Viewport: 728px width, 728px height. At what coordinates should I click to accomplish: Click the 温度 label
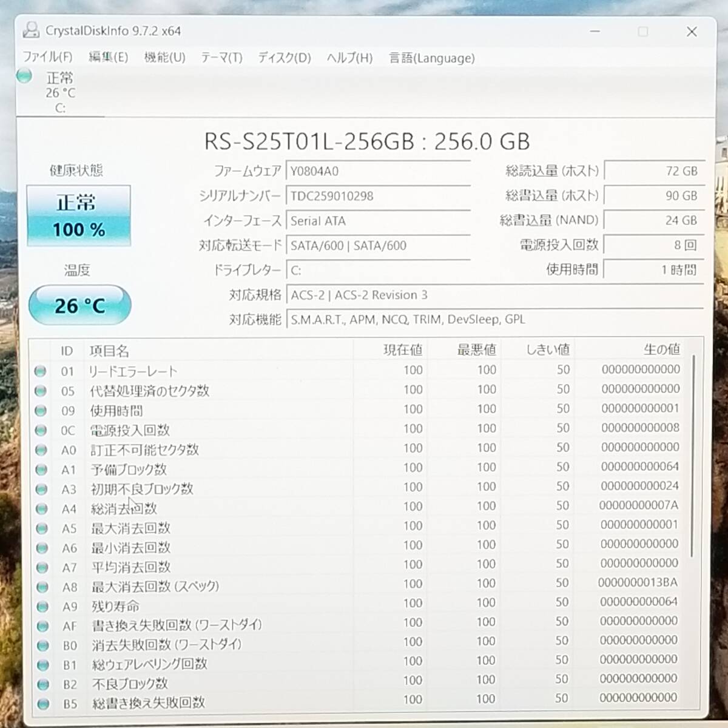pos(77,270)
